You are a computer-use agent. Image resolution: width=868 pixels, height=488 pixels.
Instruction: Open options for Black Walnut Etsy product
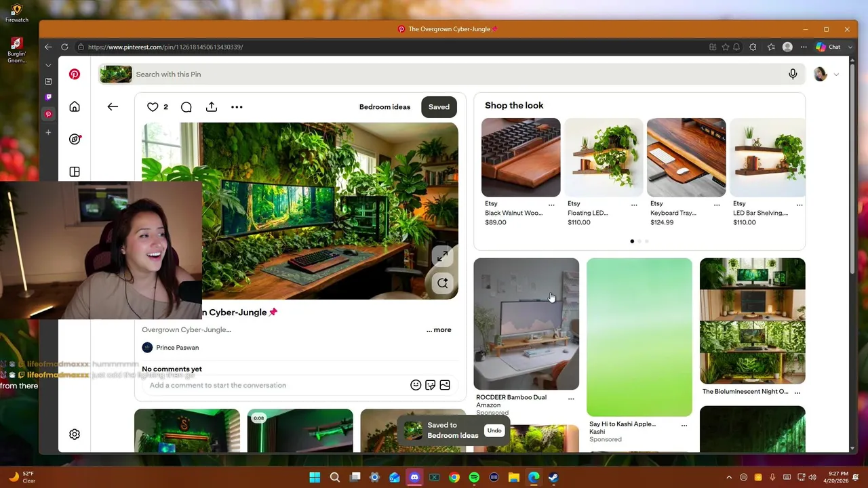pyautogui.click(x=551, y=204)
